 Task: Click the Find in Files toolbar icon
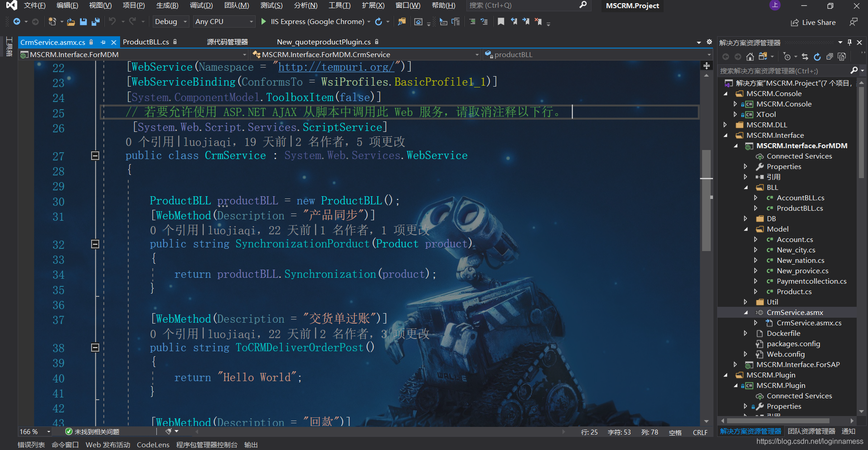(x=402, y=21)
